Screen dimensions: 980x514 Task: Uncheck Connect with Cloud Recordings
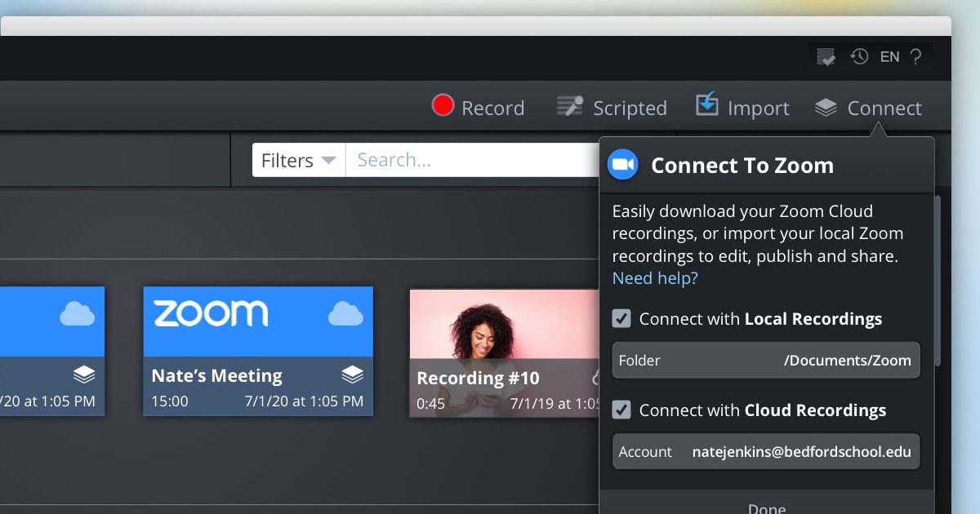(621, 410)
